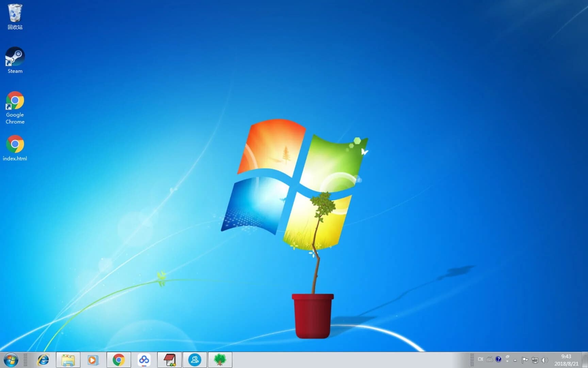The width and height of the screenshot is (588, 368).
Task: Launch Chrome from the taskbar
Action: pos(118,359)
